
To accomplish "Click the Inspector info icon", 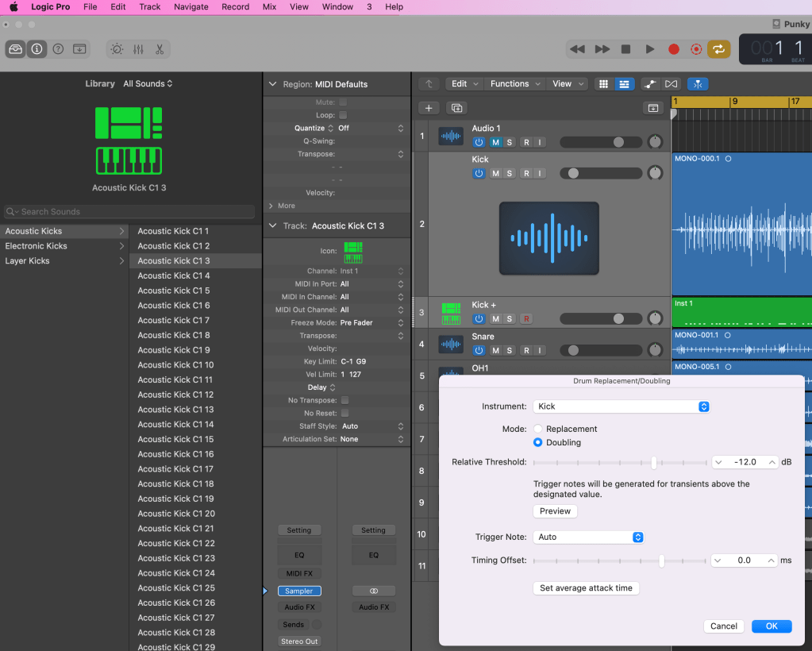I will 37,49.
